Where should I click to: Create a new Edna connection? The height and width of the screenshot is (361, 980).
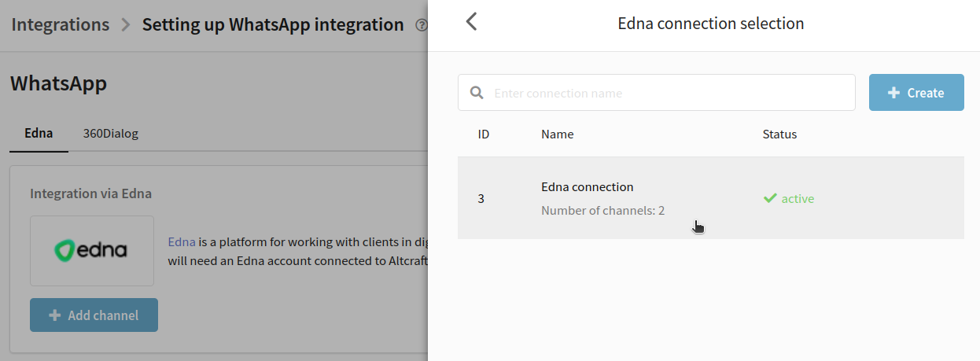pyautogui.click(x=916, y=93)
